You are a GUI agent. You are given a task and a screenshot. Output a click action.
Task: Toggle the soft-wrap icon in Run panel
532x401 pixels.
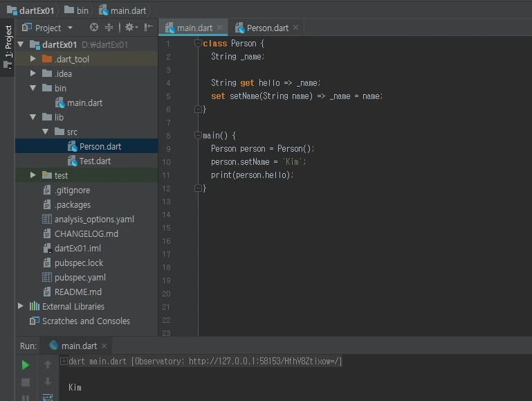click(48, 397)
